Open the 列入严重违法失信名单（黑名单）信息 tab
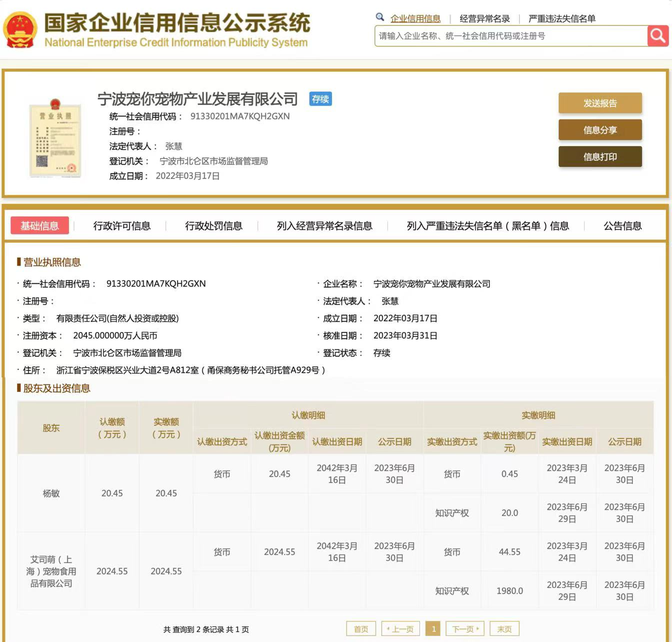Screen dimensions: 672x642 [x=488, y=226]
